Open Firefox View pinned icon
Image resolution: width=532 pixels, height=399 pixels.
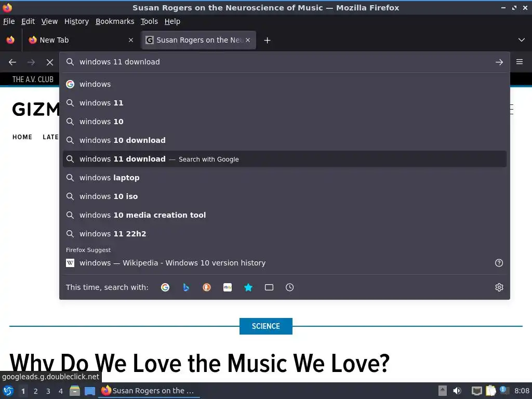point(10,40)
